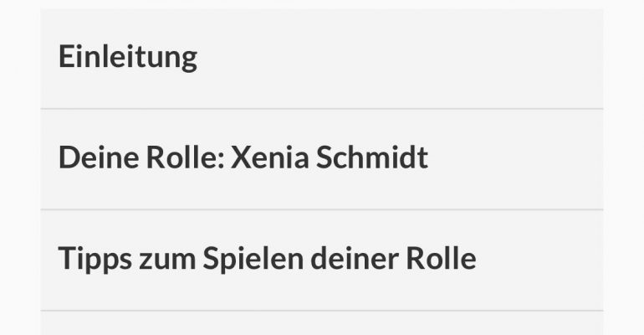Click the Einleitung heading text
Image resolution: width=644 pixels, height=335 pixels.
[128, 58]
